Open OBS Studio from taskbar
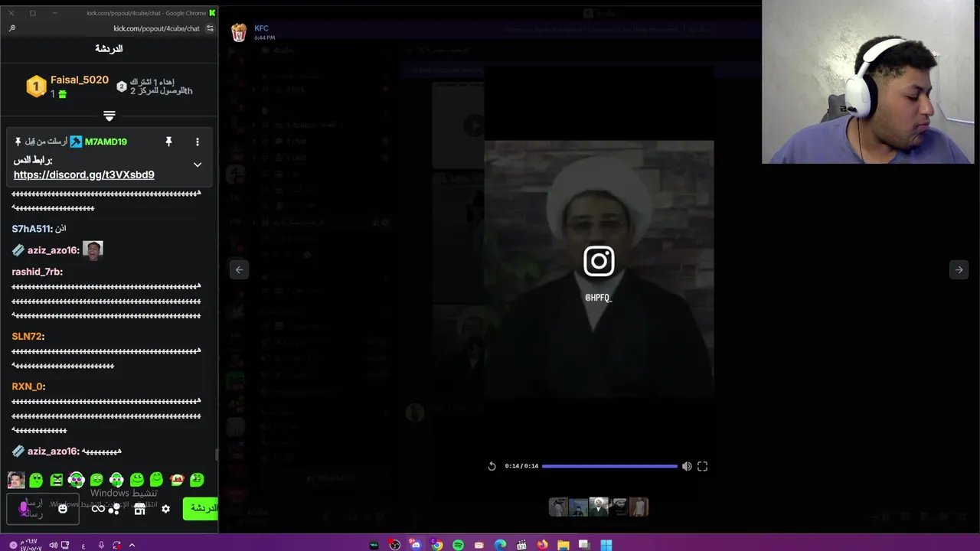The height and width of the screenshot is (551, 980). 394,545
